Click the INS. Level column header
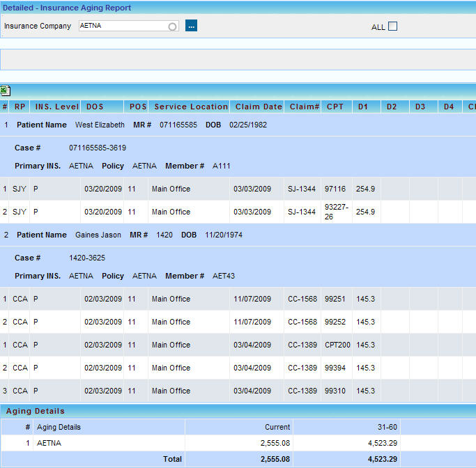The width and height of the screenshot is (476, 468). 57,107
